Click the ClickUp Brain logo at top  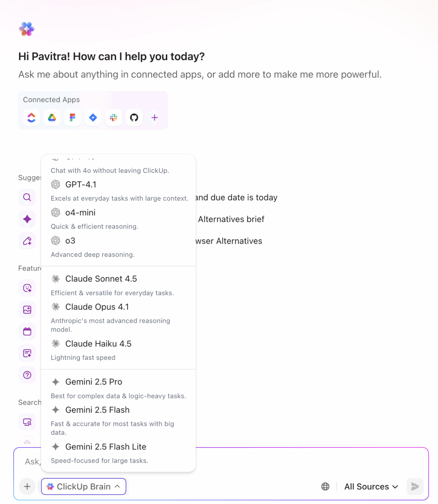pyautogui.click(x=27, y=29)
